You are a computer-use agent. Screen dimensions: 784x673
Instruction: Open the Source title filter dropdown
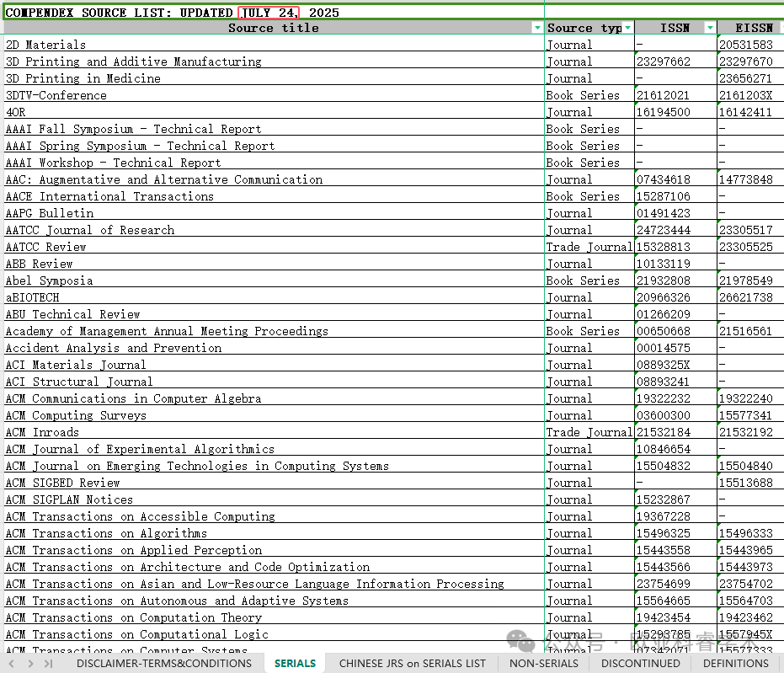(537, 28)
